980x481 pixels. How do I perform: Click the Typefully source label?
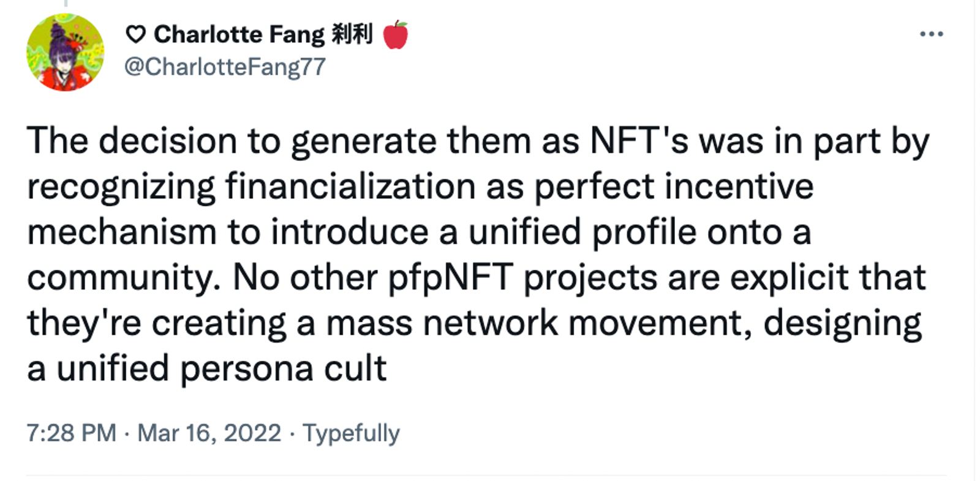(x=351, y=434)
